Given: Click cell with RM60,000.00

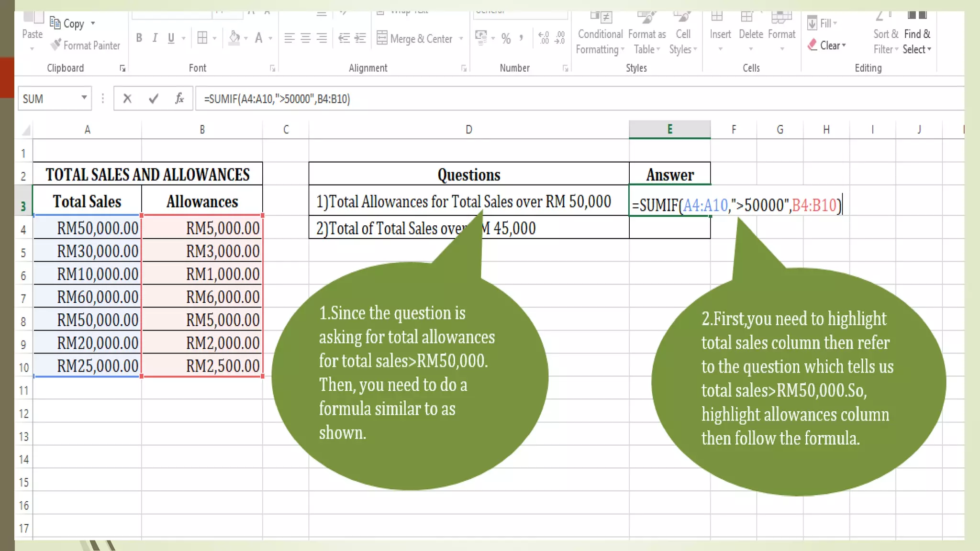Looking at the screenshot, I should (x=88, y=297).
